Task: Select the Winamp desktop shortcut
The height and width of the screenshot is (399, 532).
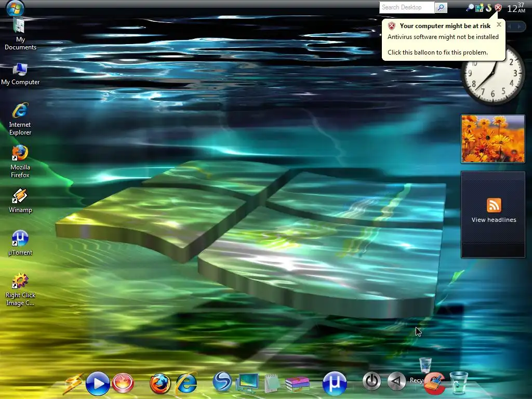Action: pyautogui.click(x=20, y=201)
